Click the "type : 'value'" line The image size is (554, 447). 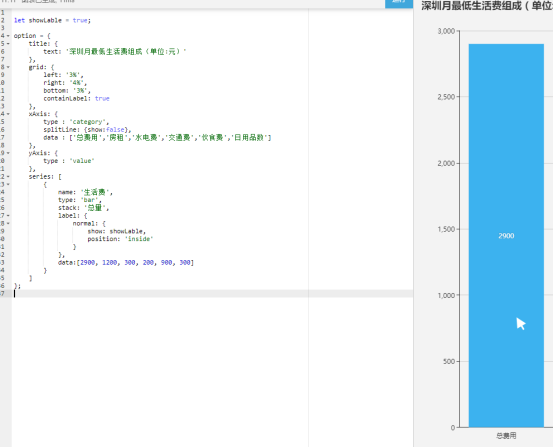(x=69, y=161)
